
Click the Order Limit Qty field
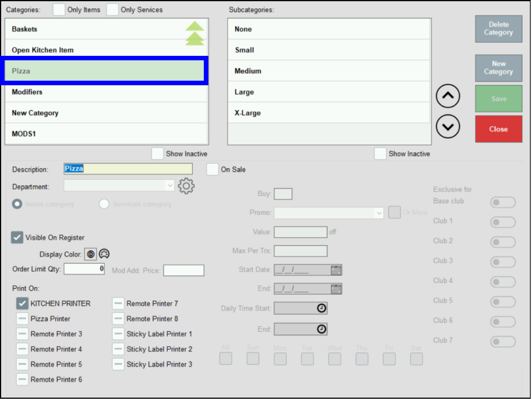(x=84, y=269)
